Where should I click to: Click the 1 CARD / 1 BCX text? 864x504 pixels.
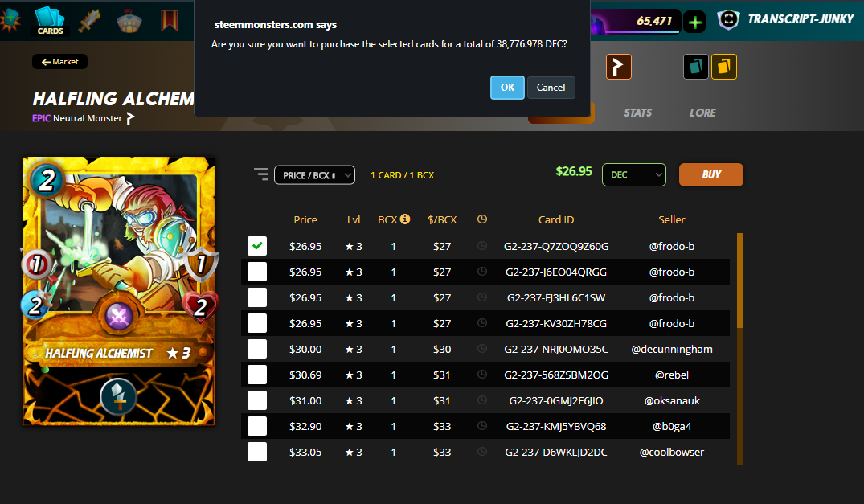402,175
